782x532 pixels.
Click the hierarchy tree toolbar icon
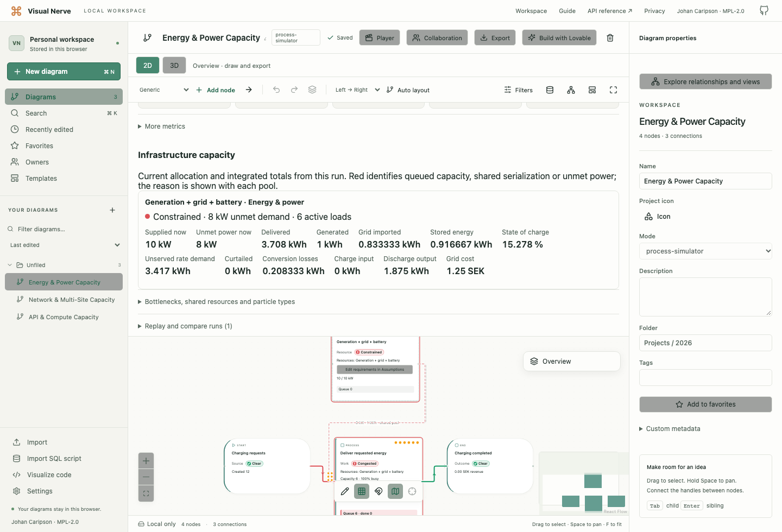(571, 90)
